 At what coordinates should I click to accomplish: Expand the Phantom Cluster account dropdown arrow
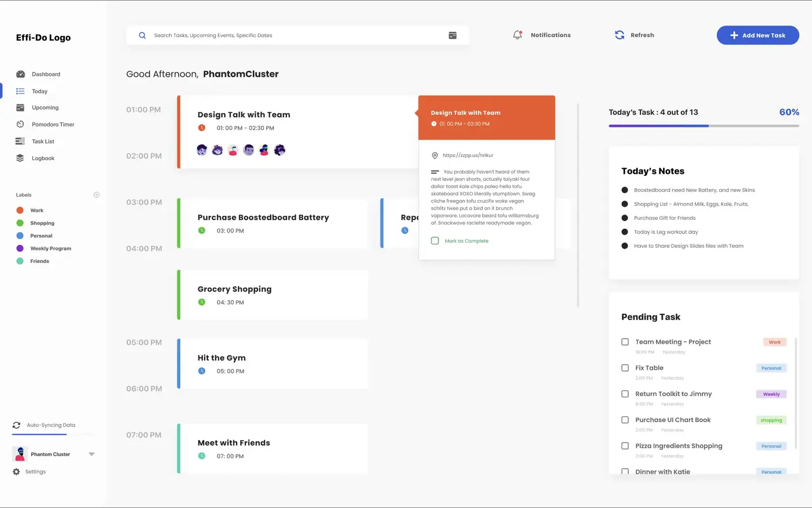point(92,454)
